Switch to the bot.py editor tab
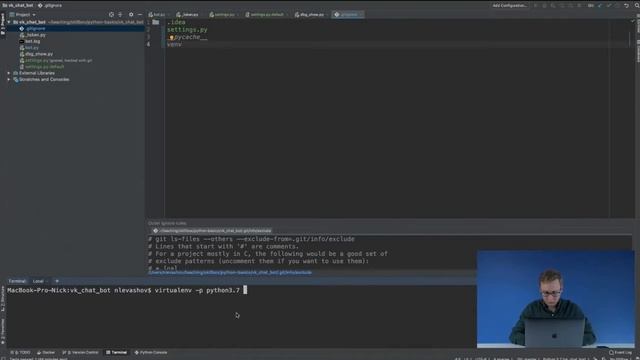Viewport: 640px width, 360px height. click(x=157, y=15)
